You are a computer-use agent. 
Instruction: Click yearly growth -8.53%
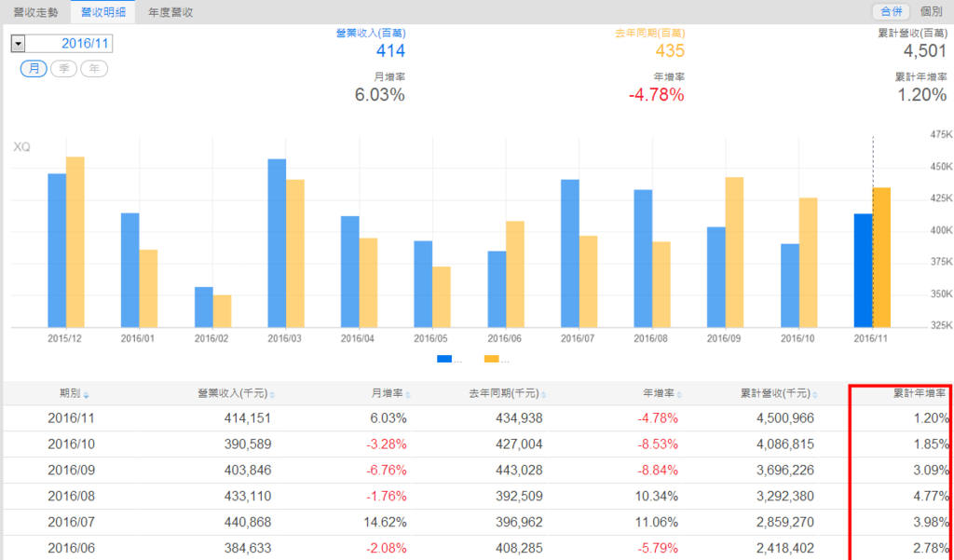click(x=658, y=444)
